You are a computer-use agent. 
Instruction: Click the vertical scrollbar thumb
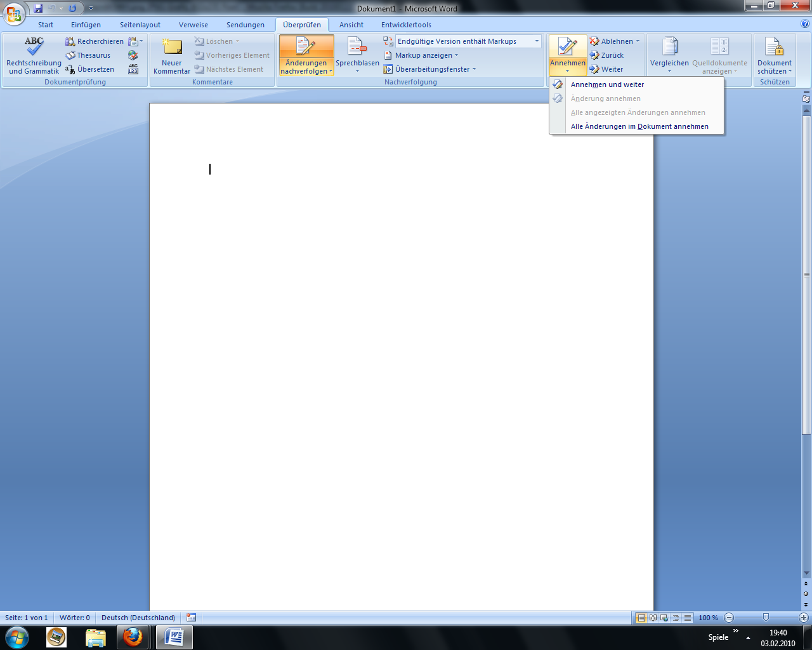coord(806,275)
